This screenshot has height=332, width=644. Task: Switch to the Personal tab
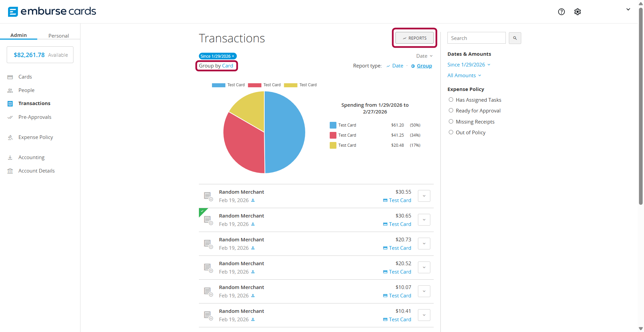(x=58, y=36)
